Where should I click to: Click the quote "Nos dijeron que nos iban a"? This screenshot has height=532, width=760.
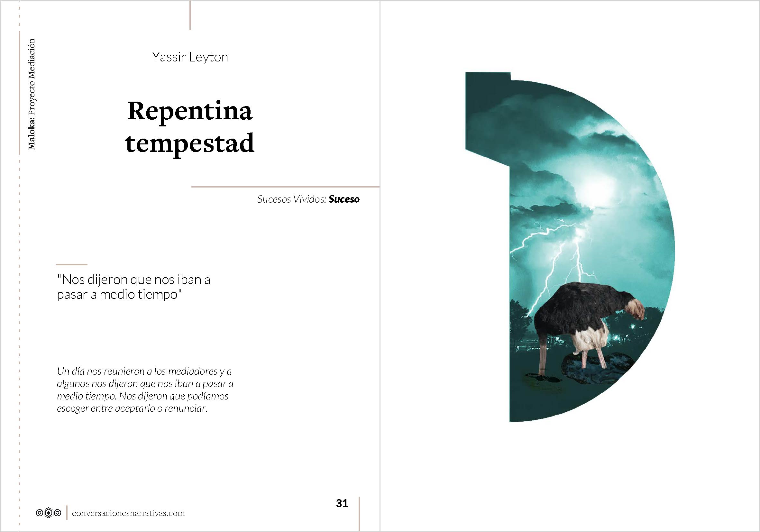pos(133,280)
